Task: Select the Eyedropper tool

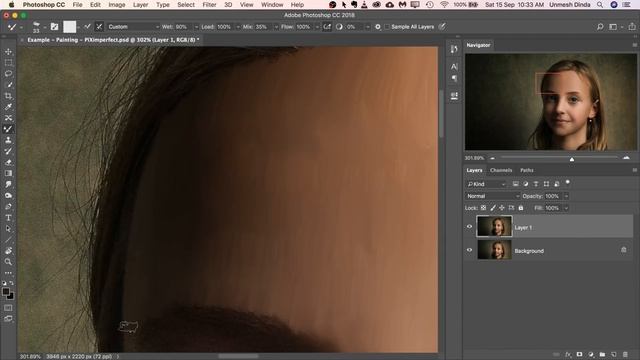Action: (8, 107)
